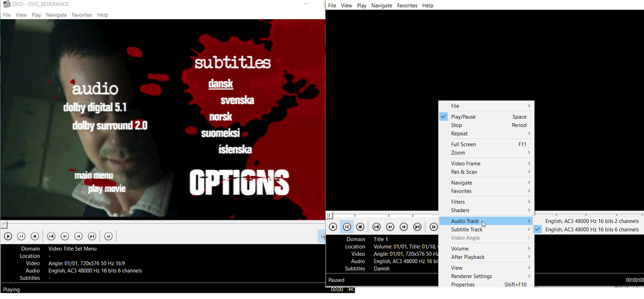The height and width of the screenshot is (299, 644).
Task: Open Favorites menu in right player menubar
Action: pos(407,6)
